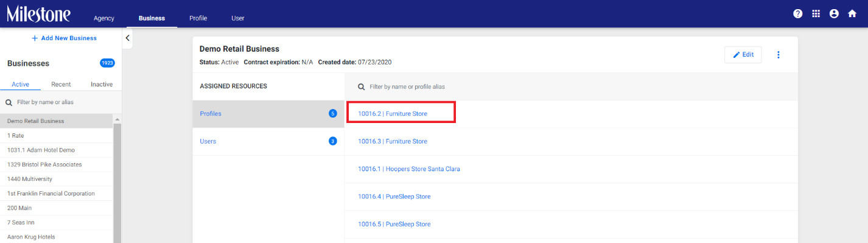868x243 pixels.
Task: Switch to the Agency tab
Action: [104, 18]
